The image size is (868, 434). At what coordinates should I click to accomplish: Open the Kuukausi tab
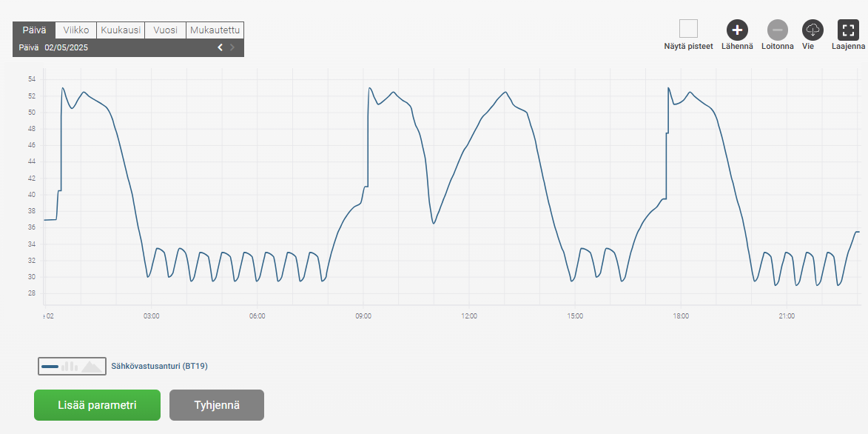coord(121,30)
